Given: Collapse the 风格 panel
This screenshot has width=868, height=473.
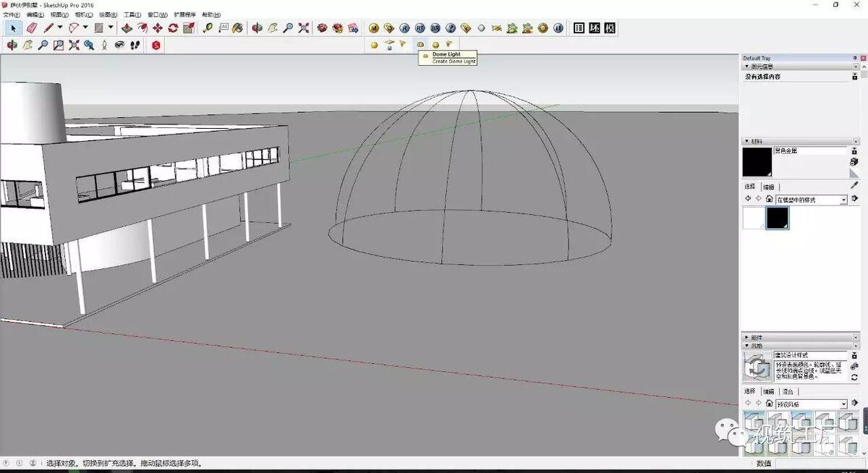Looking at the screenshot, I should click(747, 346).
